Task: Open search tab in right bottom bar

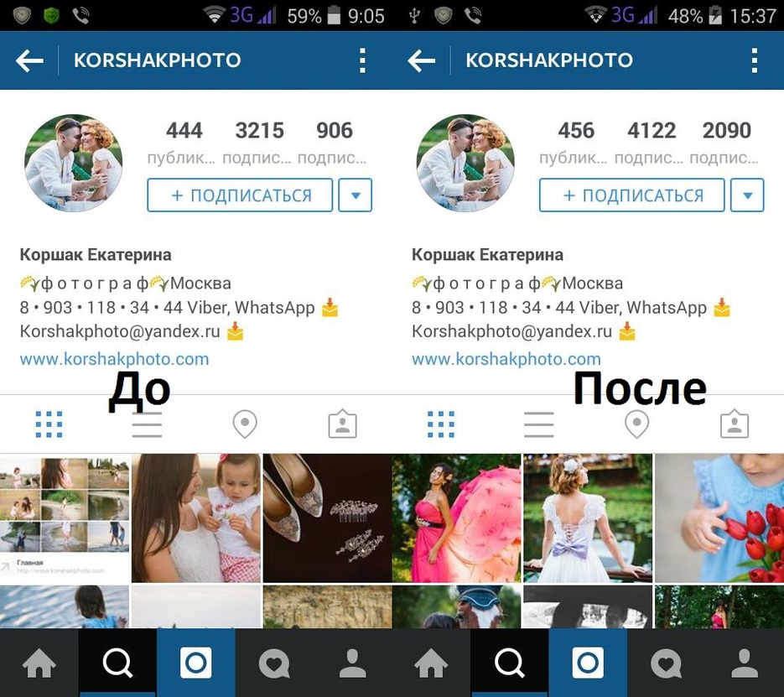Action: point(510,663)
